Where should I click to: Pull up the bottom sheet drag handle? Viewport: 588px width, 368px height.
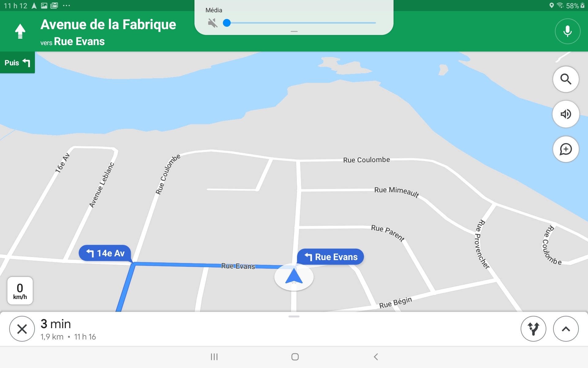(x=294, y=316)
